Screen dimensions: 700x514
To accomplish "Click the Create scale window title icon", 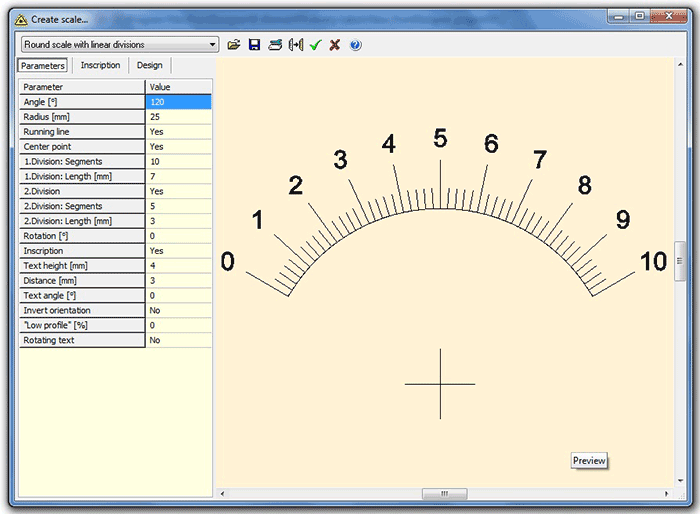I will point(21,20).
